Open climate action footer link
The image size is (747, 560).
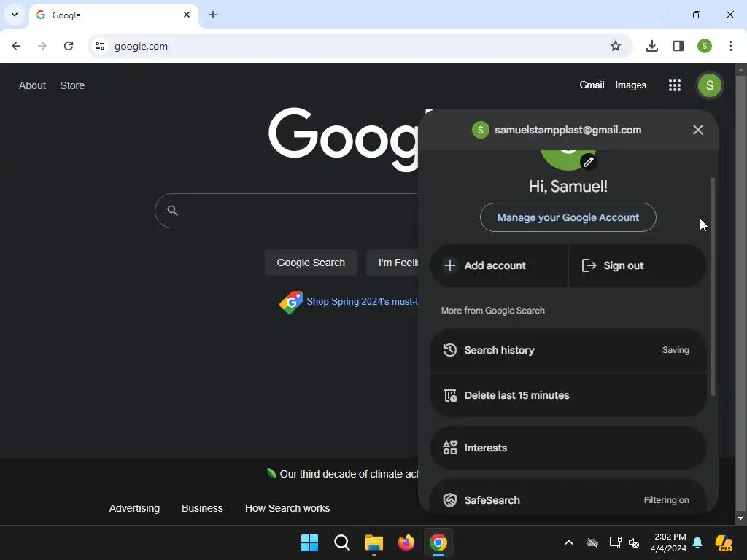pos(348,474)
